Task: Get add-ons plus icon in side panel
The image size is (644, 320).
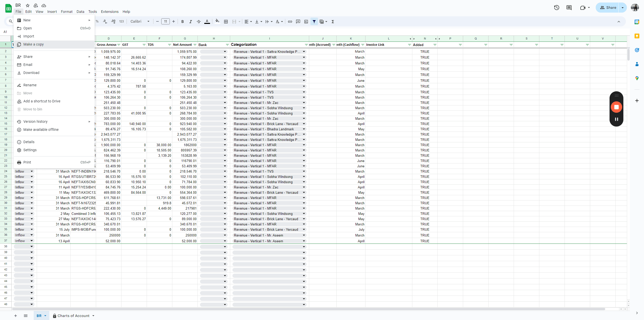Action: (637, 101)
